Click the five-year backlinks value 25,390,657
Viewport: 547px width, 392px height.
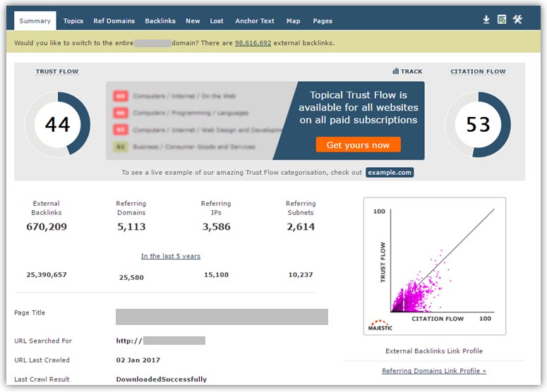47,274
